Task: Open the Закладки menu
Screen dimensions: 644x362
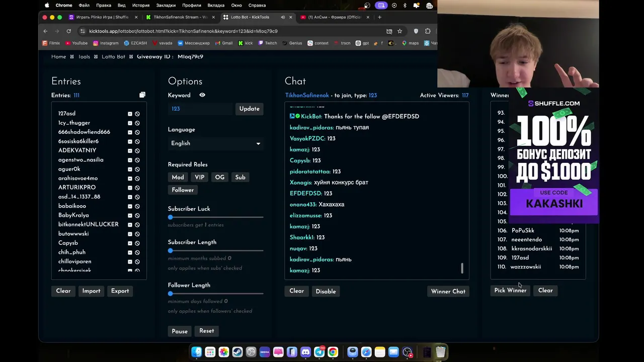Action: 166,5
